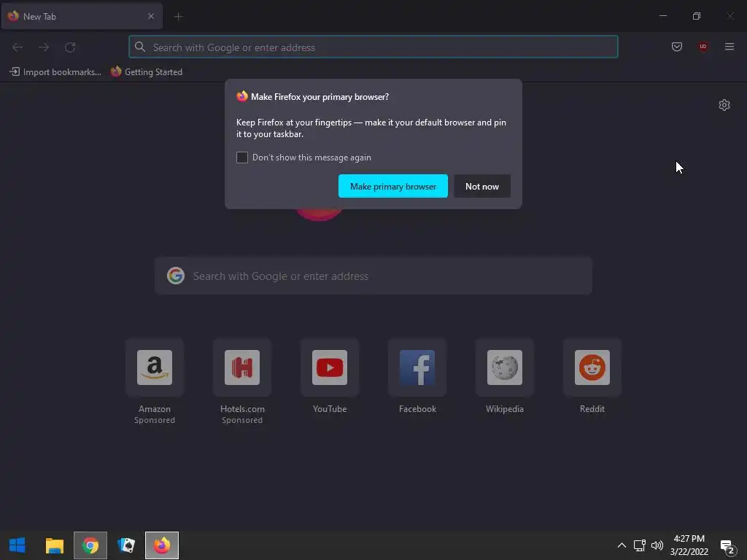Open the YouTube shortcut tile
The width and height of the screenshot is (747, 560).
point(330,367)
